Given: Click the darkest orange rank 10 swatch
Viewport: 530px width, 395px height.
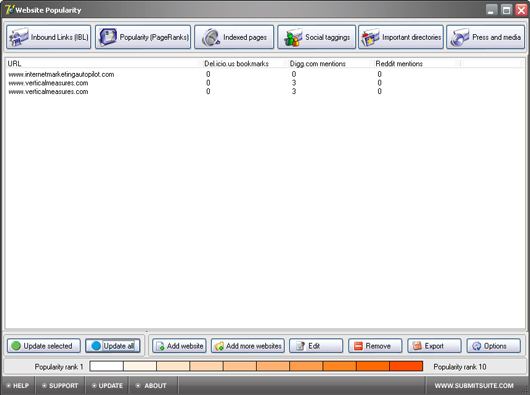Looking at the screenshot, I should tap(406, 366).
